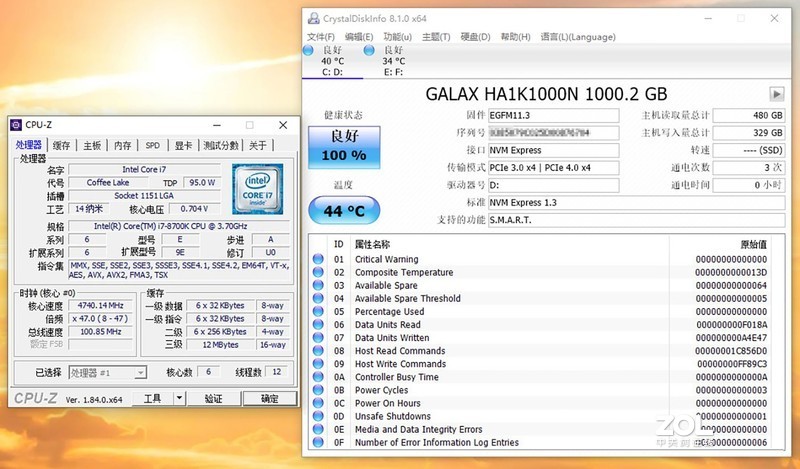This screenshot has width=800, height=469.
Task: Open the 编辑(E) menu in CrystalDiskInfo
Action: click(359, 37)
